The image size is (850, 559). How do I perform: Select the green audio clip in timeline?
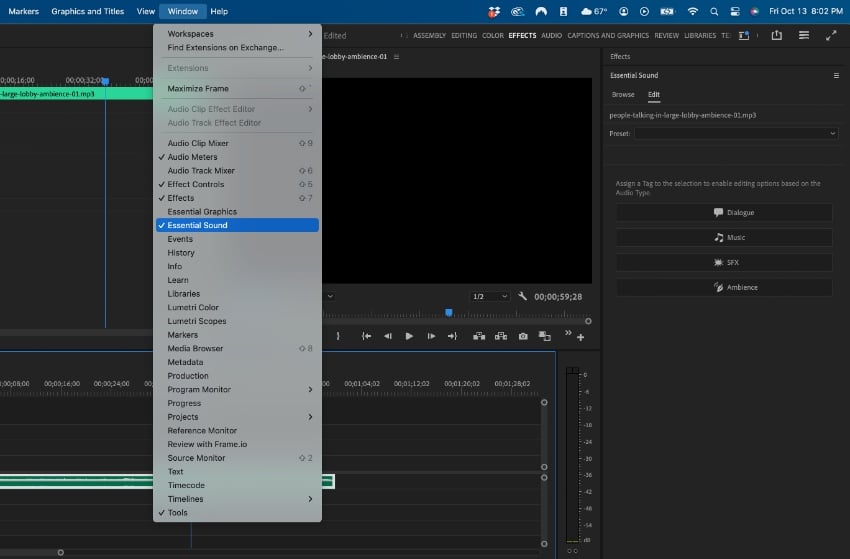(x=76, y=481)
